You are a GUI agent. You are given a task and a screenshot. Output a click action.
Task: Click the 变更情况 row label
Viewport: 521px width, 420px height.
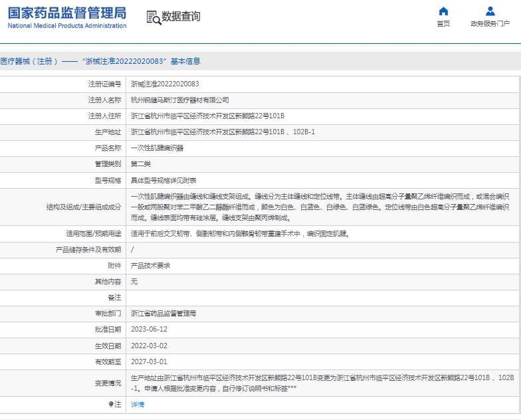pos(108,383)
